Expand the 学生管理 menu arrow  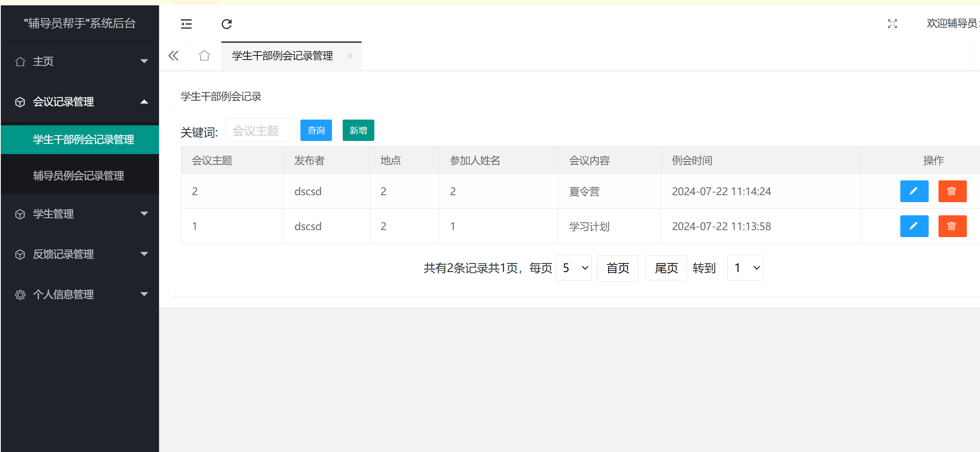pyautogui.click(x=144, y=214)
